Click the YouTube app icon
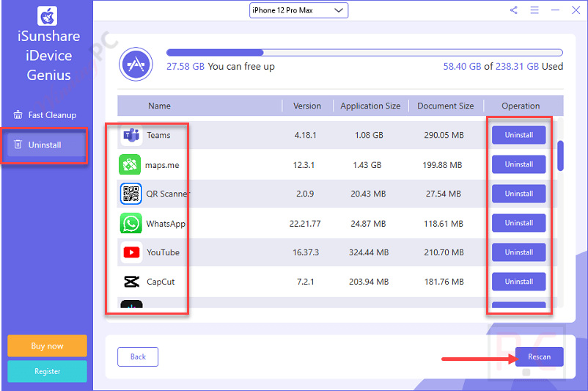588x391 pixels. coord(131,252)
